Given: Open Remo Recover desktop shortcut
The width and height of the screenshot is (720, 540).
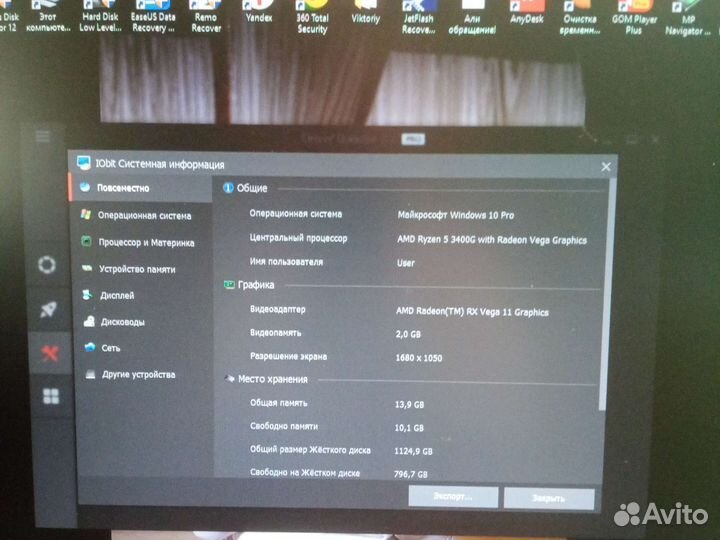Looking at the screenshot, I should pyautogui.click(x=206, y=17).
